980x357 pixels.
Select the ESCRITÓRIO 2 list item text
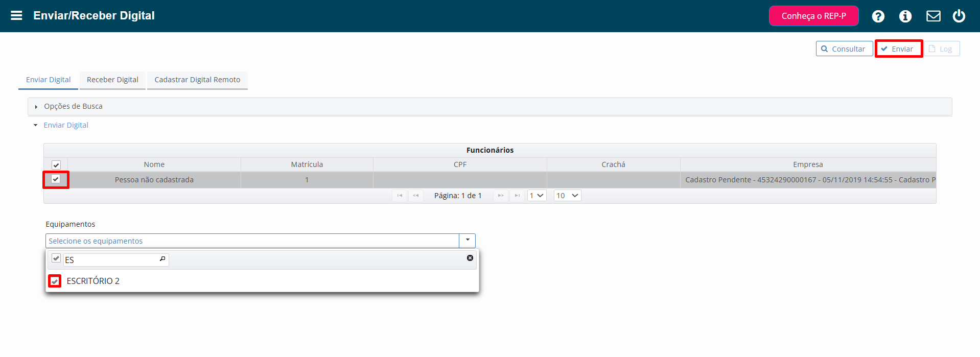pyautogui.click(x=93, y=281)
